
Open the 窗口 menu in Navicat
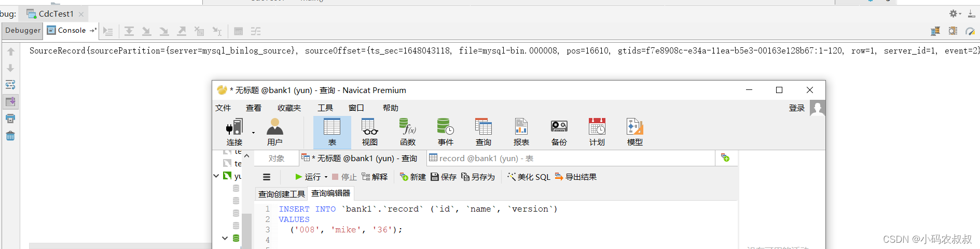(x=356, y=108)
